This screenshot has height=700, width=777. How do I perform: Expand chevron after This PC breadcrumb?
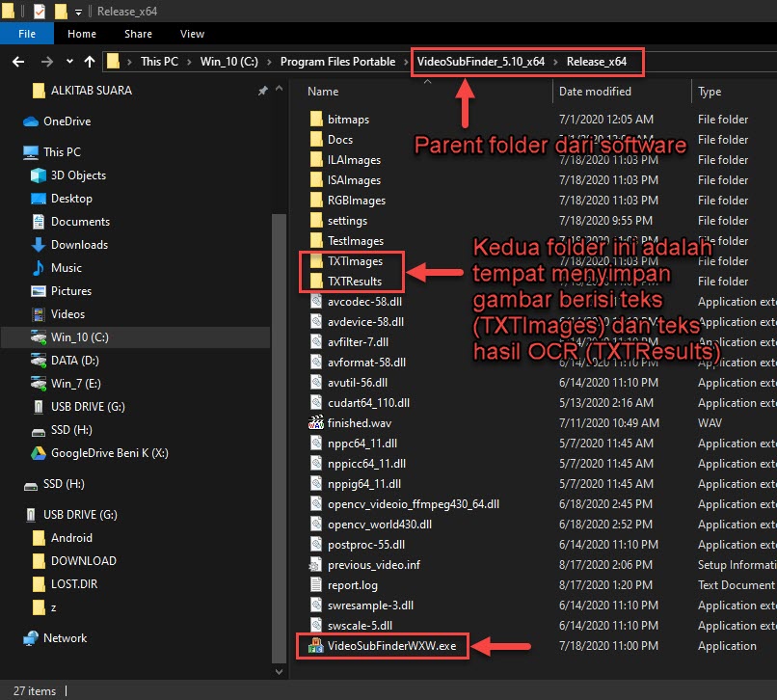coord(189,62)
